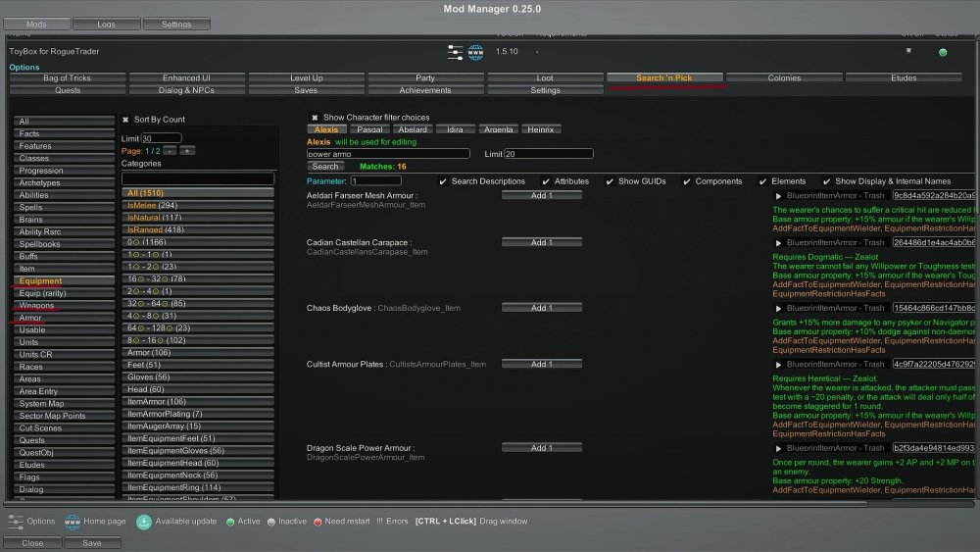Click the Options legend icon in footer
Image resolution: width=980 pixels, height=552 pixels.
click(15, 522)
